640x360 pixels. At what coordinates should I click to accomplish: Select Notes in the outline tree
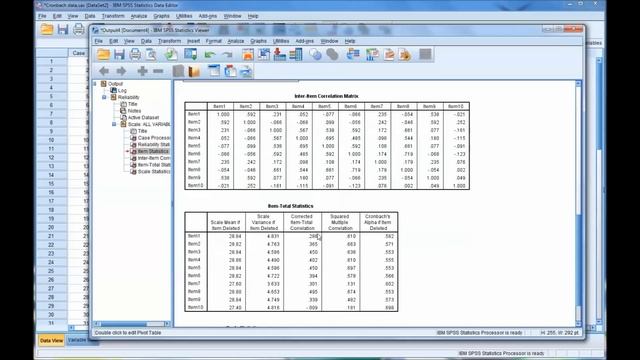point(134,111)
